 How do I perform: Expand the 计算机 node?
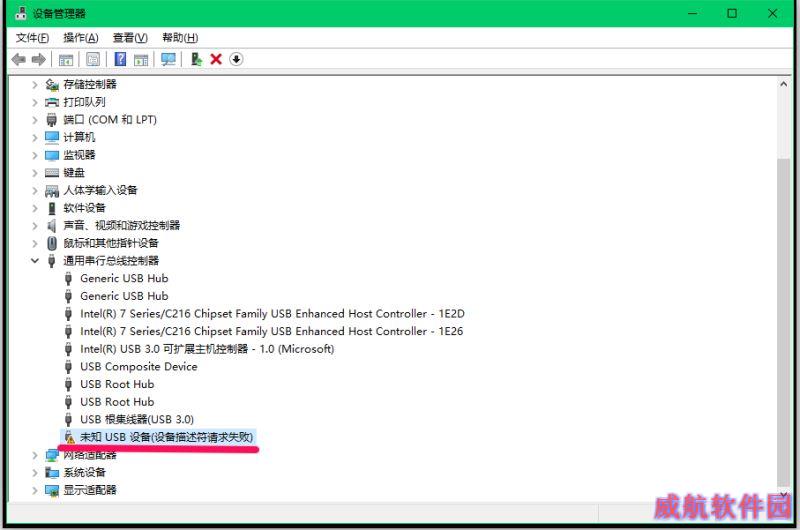[35, 138]
